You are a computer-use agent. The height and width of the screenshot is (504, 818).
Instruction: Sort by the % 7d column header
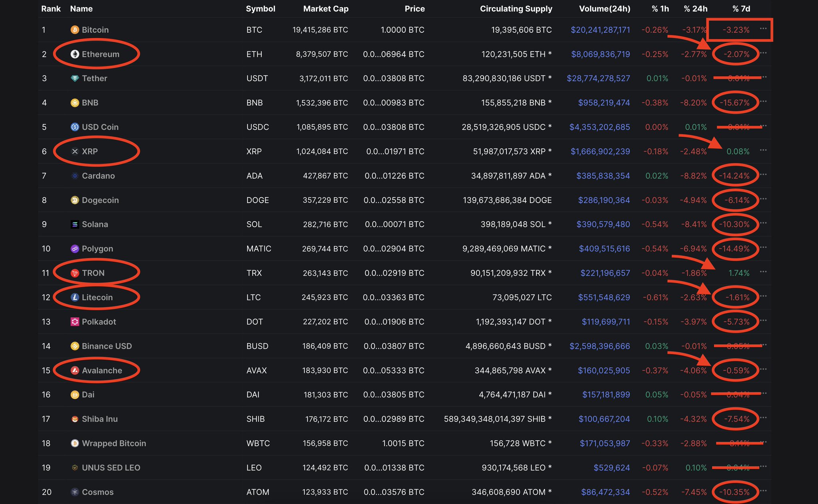click(741, 9)
